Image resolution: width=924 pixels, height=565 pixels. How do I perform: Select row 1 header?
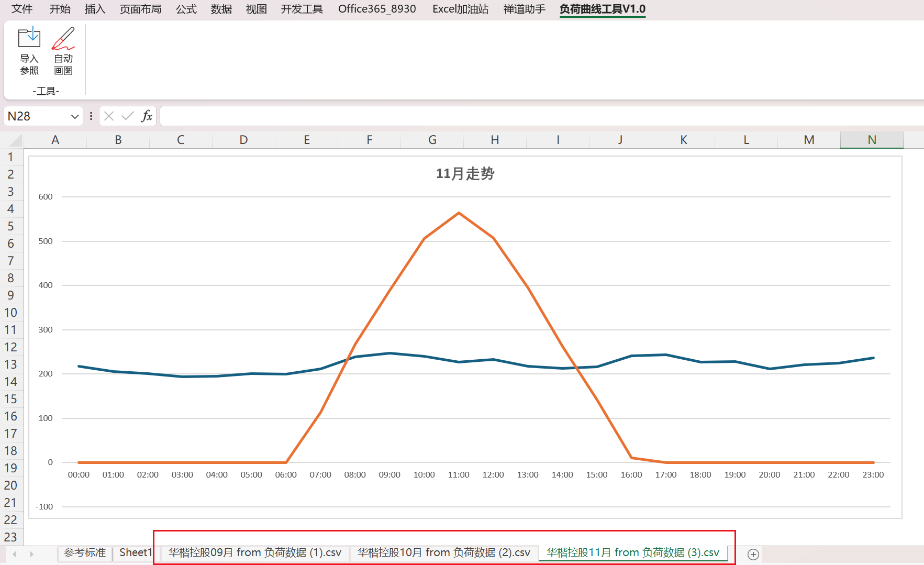pos(11,157)
